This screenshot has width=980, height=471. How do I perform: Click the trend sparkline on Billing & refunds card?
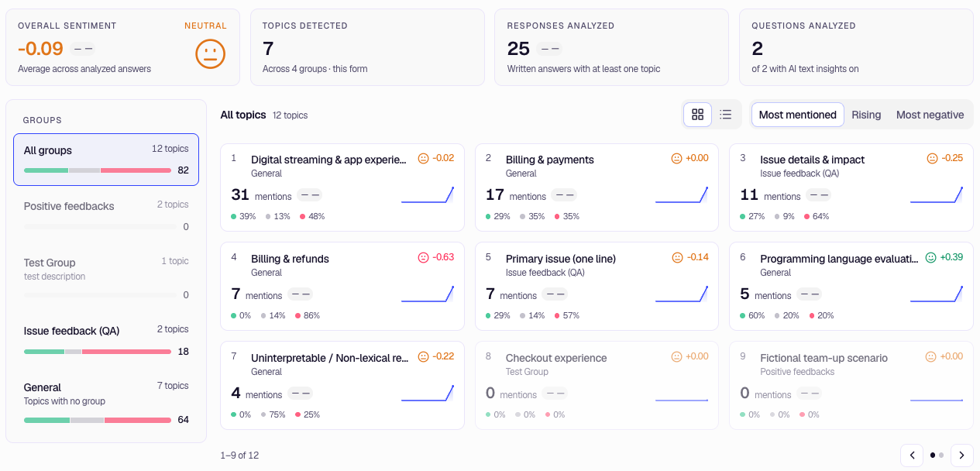click(428, 294)
